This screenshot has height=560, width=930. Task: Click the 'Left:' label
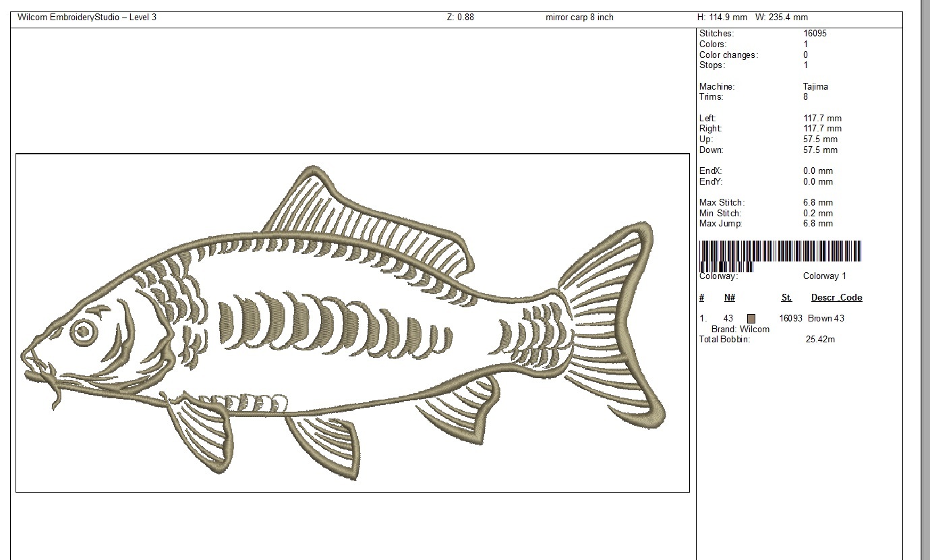pyautogui.click(x=707, y=119)
